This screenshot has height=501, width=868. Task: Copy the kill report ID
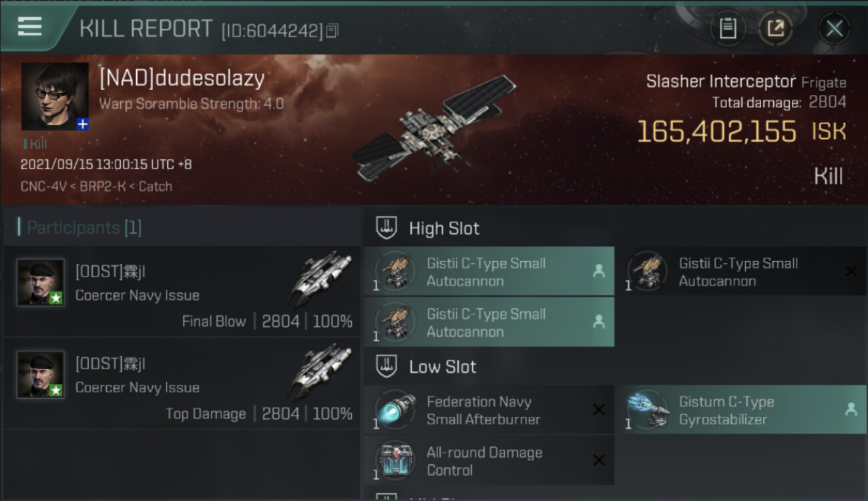pos(332,30)
